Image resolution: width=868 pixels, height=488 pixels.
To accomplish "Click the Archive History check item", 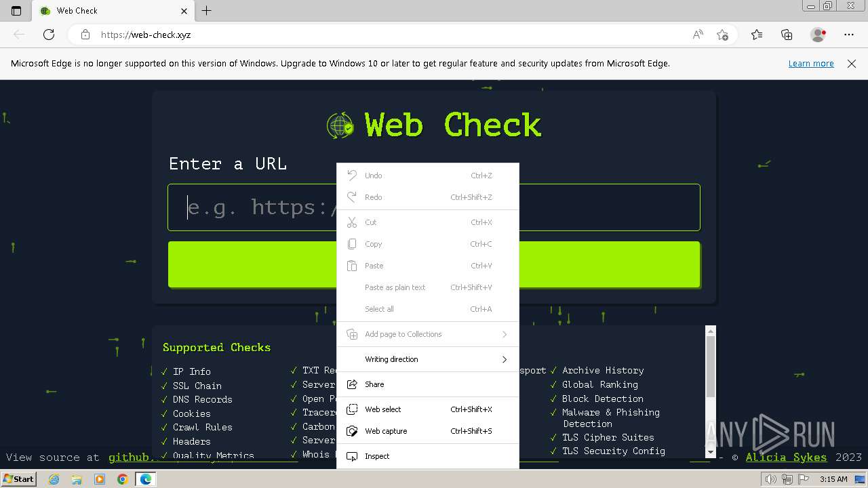I will click(603, 370).
